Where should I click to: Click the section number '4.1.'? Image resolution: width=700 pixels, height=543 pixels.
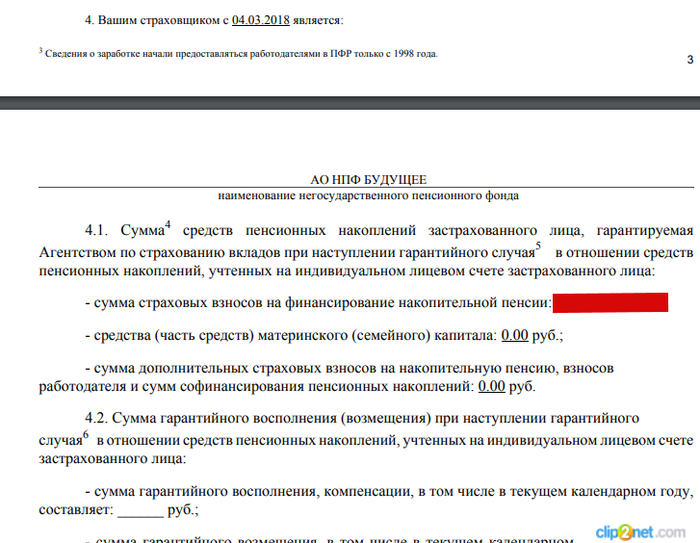point(103,231)
